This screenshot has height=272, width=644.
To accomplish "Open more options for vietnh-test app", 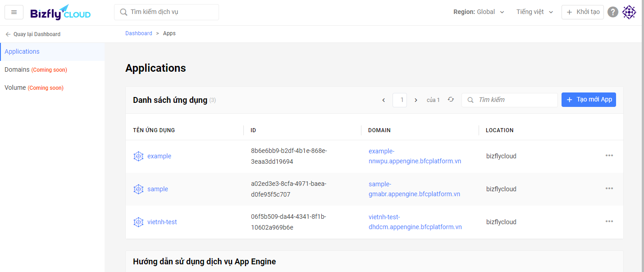I will point(609,221).
